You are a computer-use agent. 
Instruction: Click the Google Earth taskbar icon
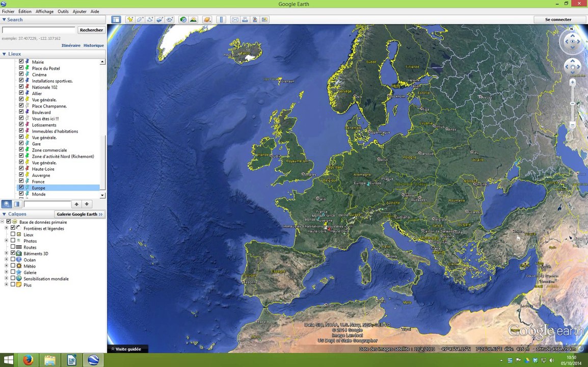(93, 360)
